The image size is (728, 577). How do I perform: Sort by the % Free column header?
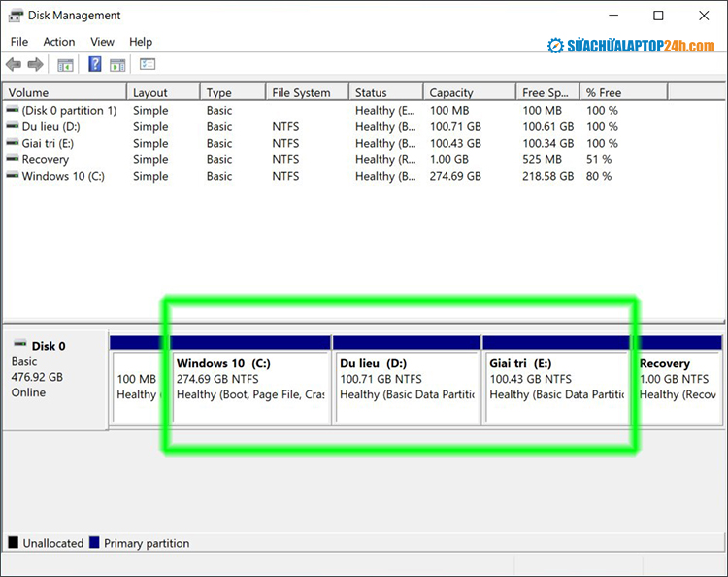[624, 92]
